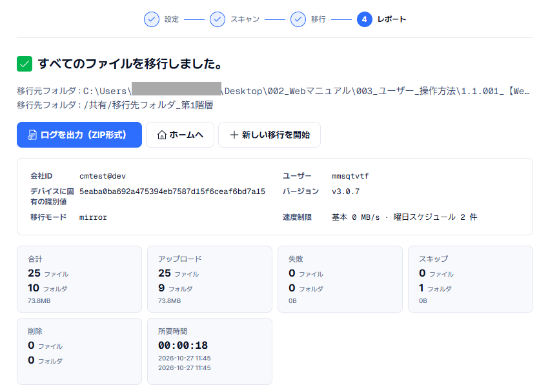Image resolution: width=548 pixels, height=392 pixels.
Task: Click the elapsed time 00:00:18
Action: point(183,345)
